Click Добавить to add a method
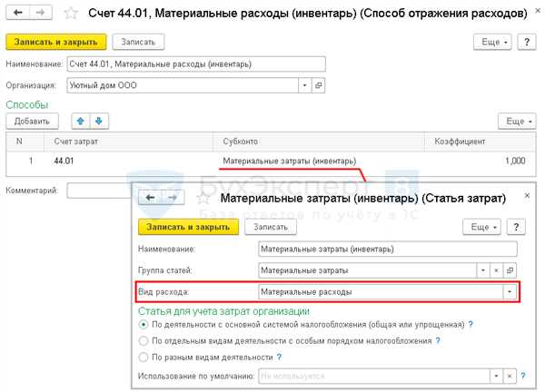 tap(32, 122)
